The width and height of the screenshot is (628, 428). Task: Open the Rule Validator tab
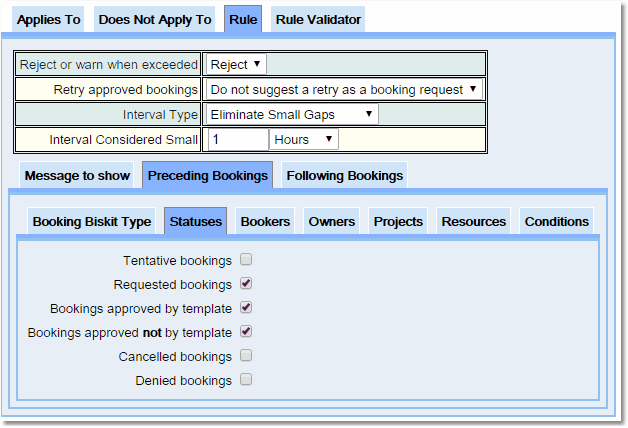[x=318, y=20]
